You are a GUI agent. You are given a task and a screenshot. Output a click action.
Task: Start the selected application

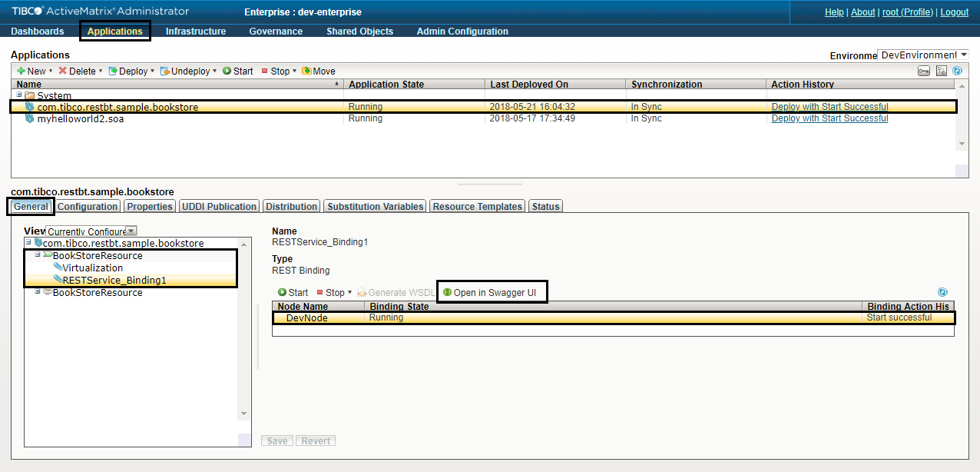(x=237, y=71)
